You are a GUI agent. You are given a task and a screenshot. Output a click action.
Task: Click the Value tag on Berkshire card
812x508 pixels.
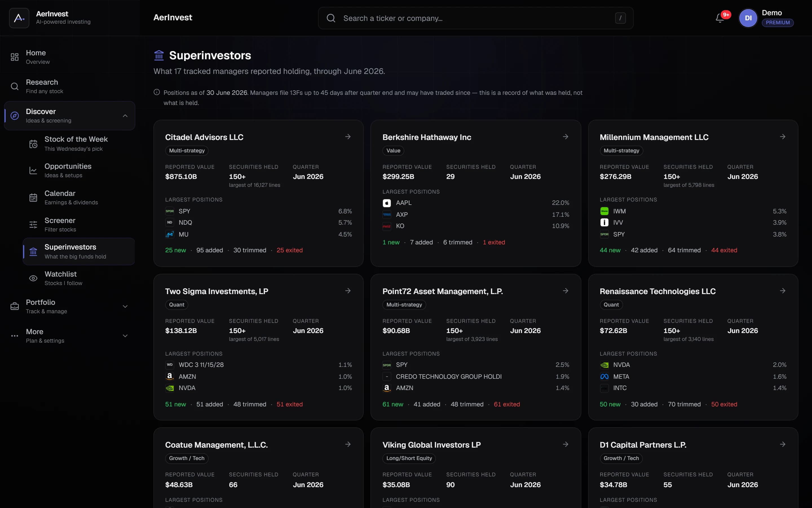(393, 150)
